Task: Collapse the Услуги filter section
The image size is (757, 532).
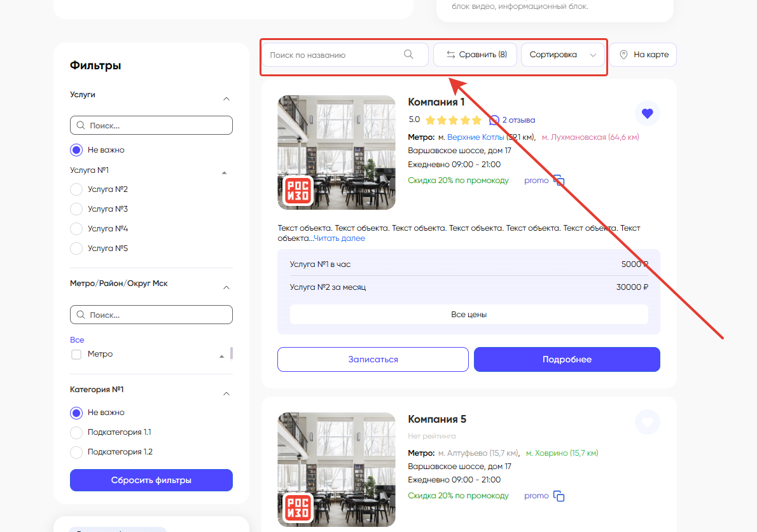Action: pyautogui.click(x=226, y=99)
